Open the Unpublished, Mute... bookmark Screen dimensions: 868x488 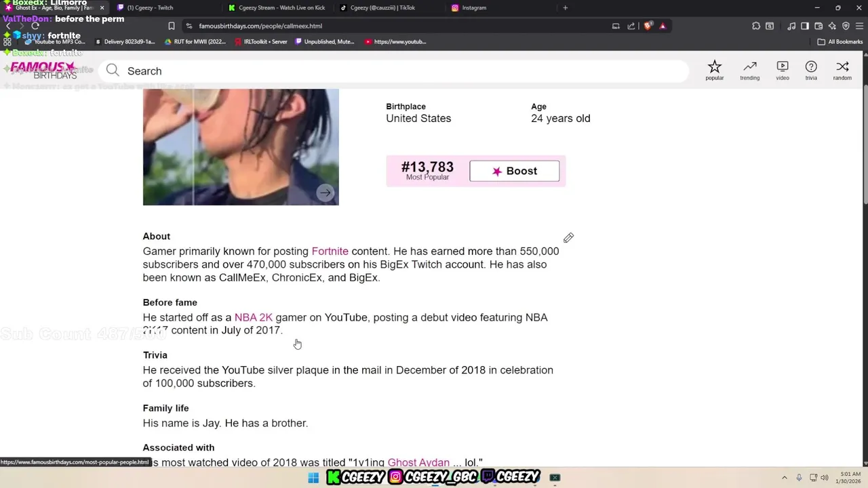click(325, 41)
